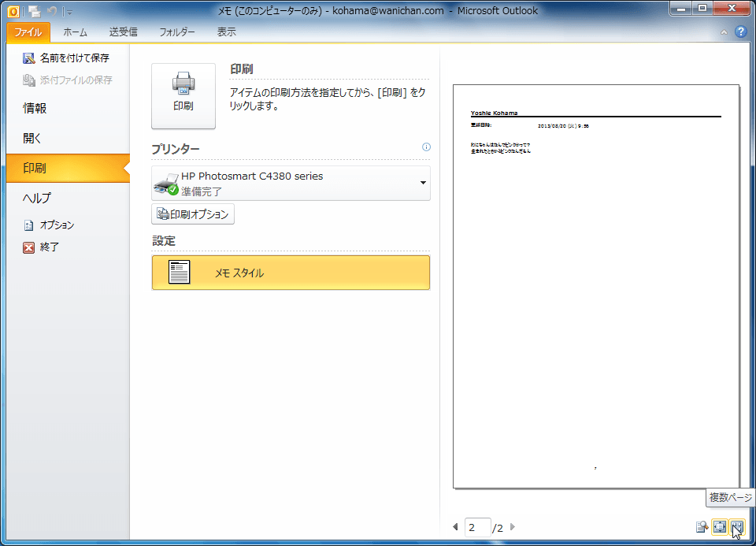Click the Outlook application icon in title bar
This screenshot has height=546, width=756.
click(x=13, y=11)
